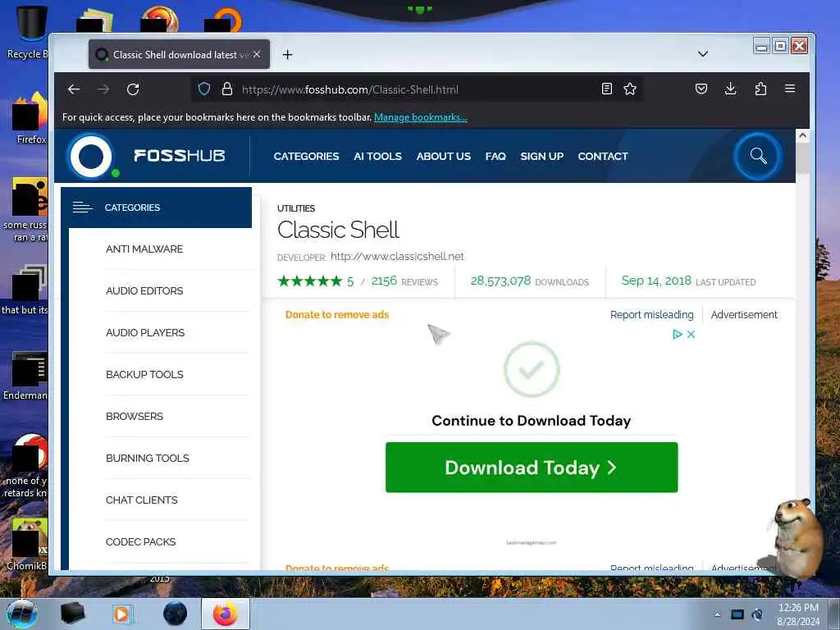The image size is (840, 630).
Task: Open Firefox downloads panel
Action: pyautogui.click(x=730, y=89)
